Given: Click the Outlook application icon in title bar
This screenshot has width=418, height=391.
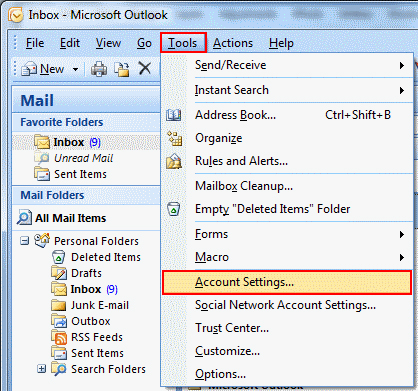Looking at the screenshot, I should pos(15,15).
